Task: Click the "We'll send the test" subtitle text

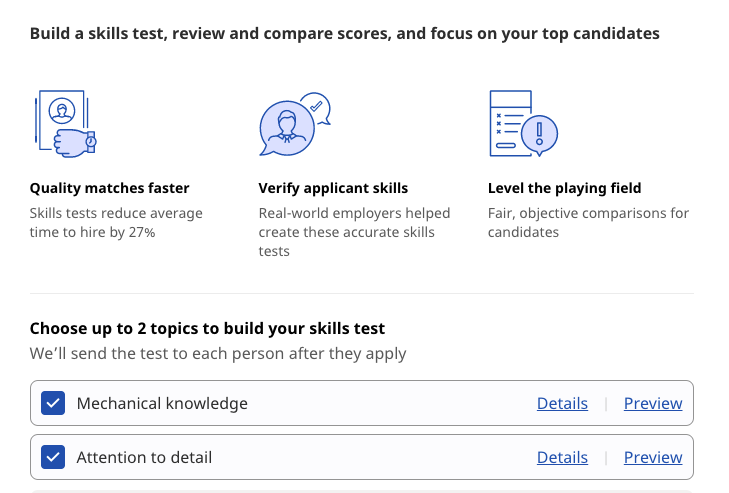Action: tap(218, 353)
